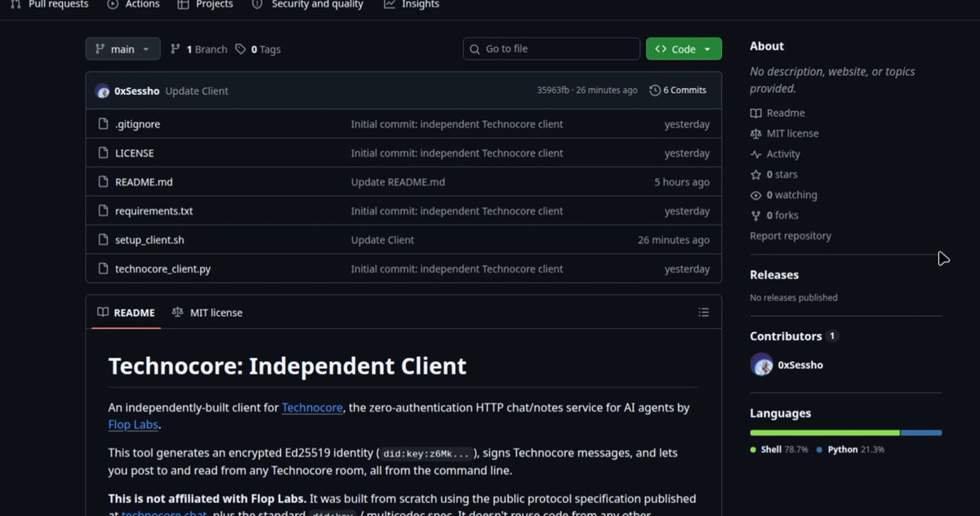Viewport: 980px width, 516px height.
Task: Click the file icon next to README.md
Action: pyautogui.click(x=103, y=182)
